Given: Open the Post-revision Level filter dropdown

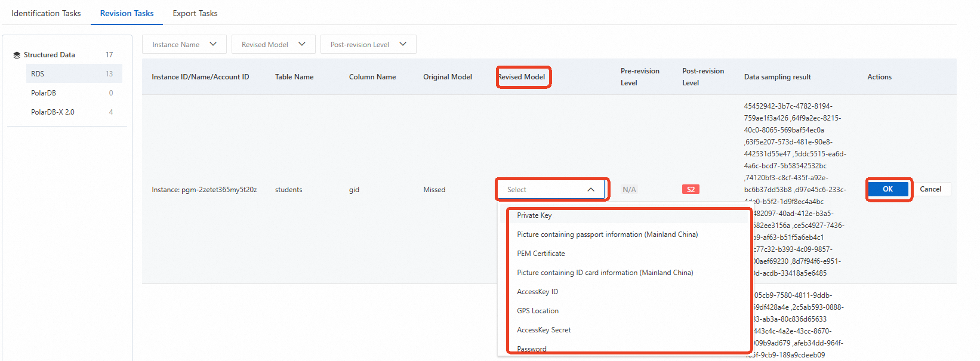Looking at the screenshot, I should click(x=368, y=44).
